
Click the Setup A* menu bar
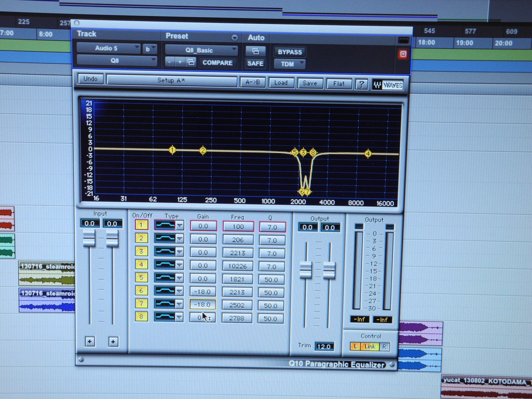[172, 80]
